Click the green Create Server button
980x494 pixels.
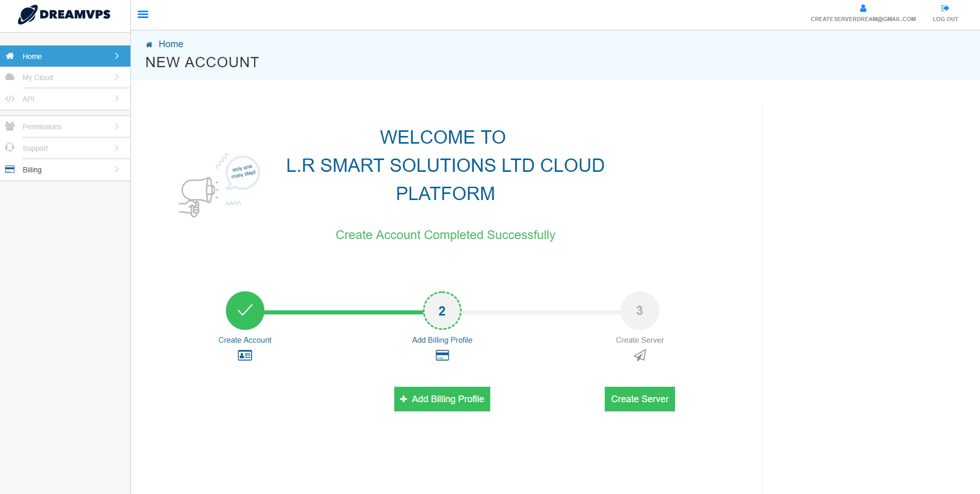click(640, 399)
